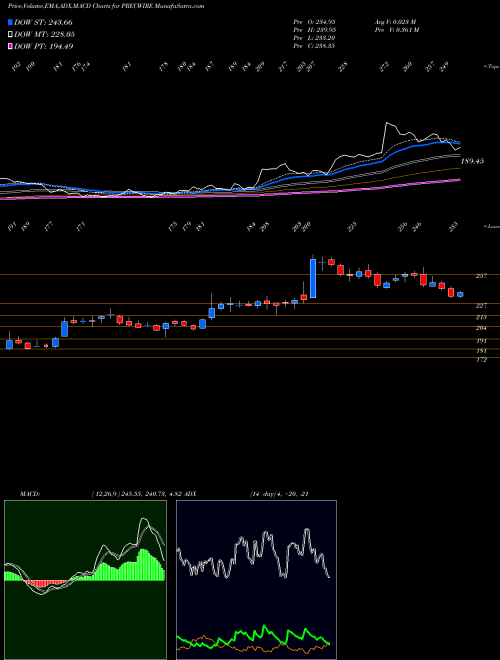Image resolution: width=500 pixels, height=660 pixels.
Task: Select the DOW ST: 243.66 value
Action: tap(43, 22)
